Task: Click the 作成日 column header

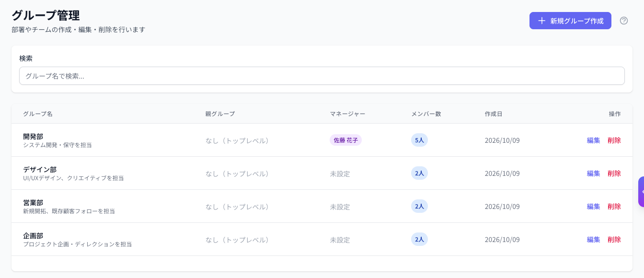Action: coord(494,114)
